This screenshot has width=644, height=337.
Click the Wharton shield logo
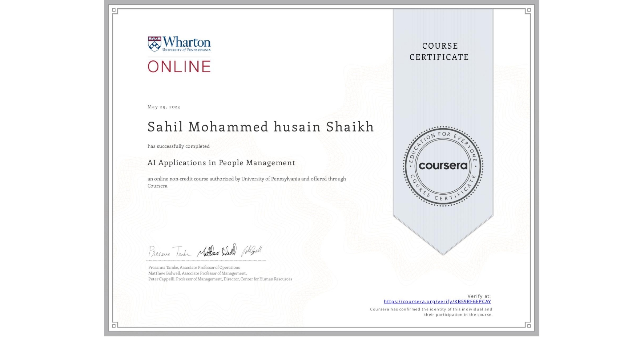tap(154, 44)
